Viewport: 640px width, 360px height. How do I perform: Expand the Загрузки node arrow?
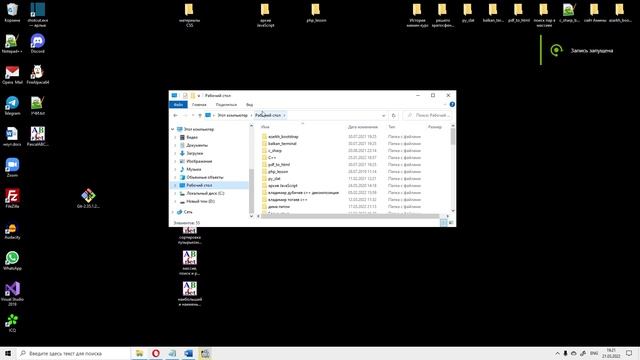coord(176,153)
